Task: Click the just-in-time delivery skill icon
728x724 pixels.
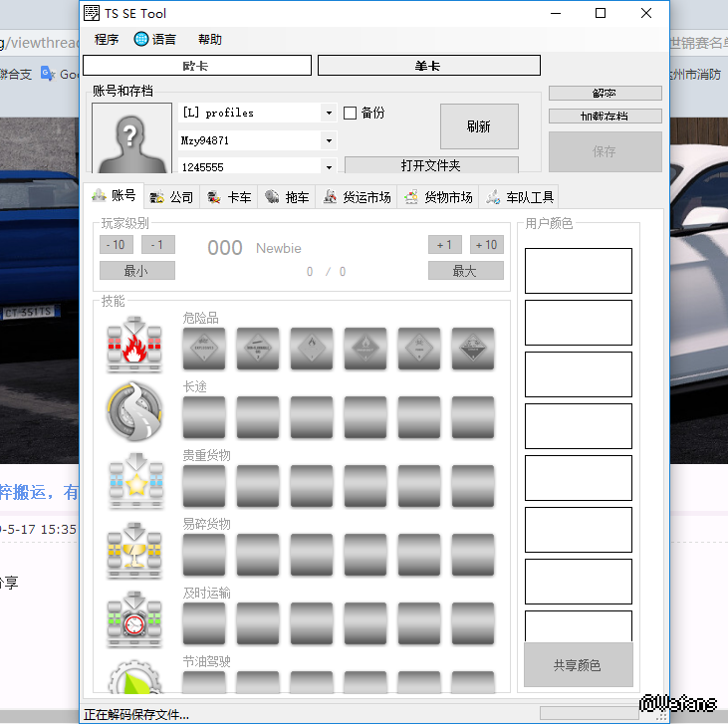Action: pos(134,617)
